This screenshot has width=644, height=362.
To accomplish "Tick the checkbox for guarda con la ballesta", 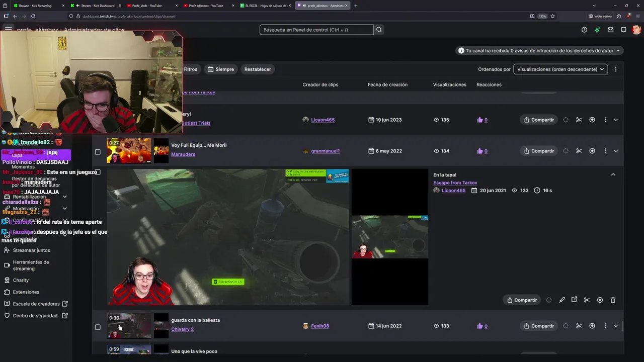I will 98,327.
